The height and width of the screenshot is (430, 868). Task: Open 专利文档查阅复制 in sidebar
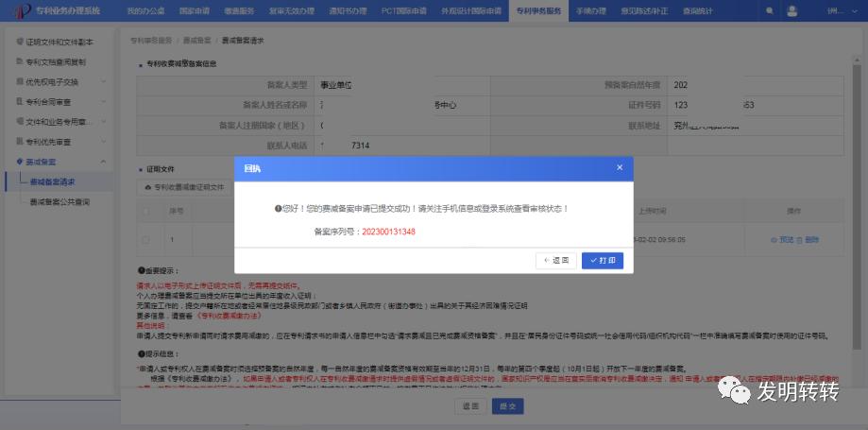click(x=56, y=61)
